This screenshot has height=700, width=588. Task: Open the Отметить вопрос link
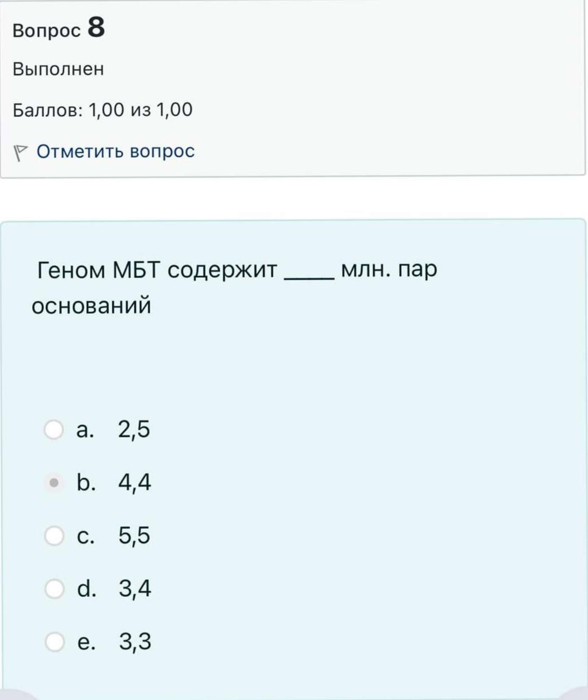click(115, 151)
